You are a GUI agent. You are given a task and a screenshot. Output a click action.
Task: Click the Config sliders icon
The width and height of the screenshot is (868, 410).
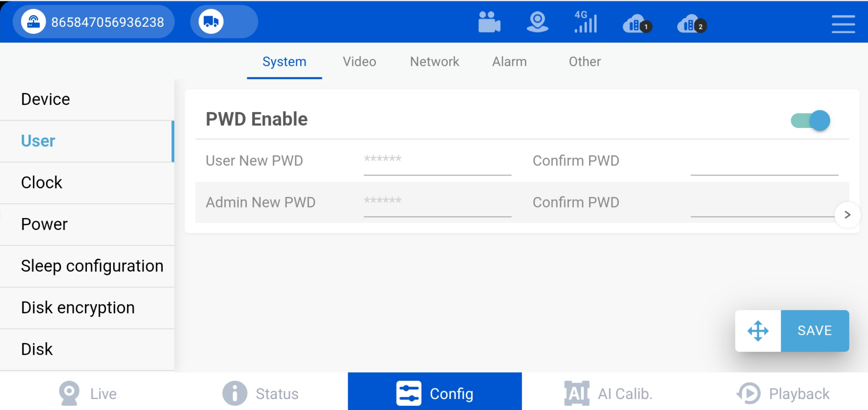click(x=409, y=393)
